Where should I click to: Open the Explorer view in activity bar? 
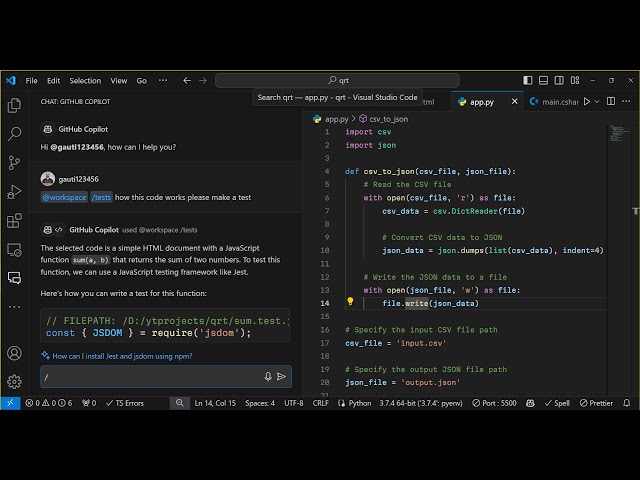coord(14,105)
